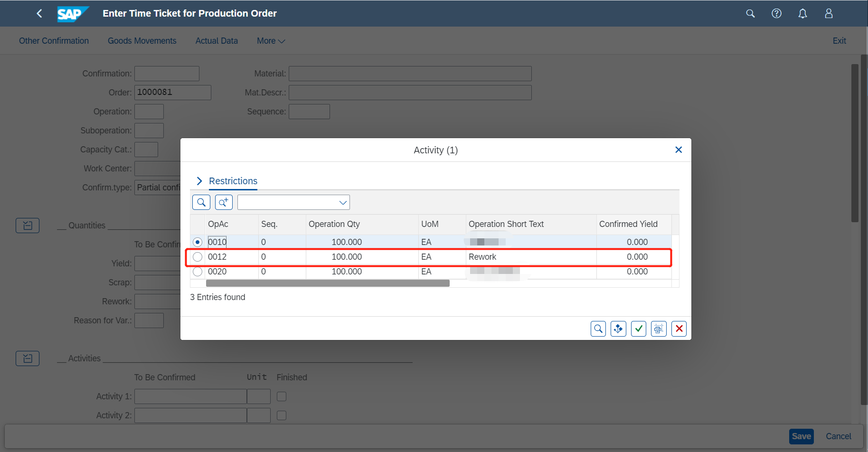Viewport: 868px width, 452px height.
Task: Open the user profile icon top right
Action: coord(828,13)
